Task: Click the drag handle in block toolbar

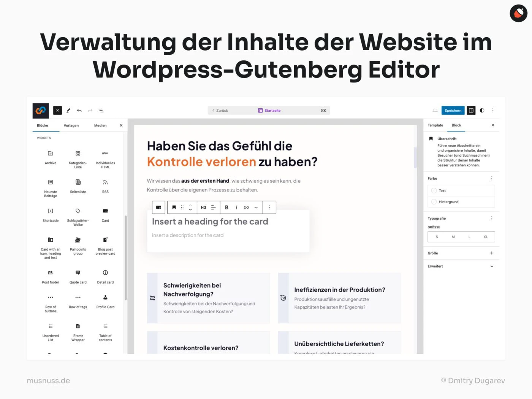Action: [x=182, y=207]
